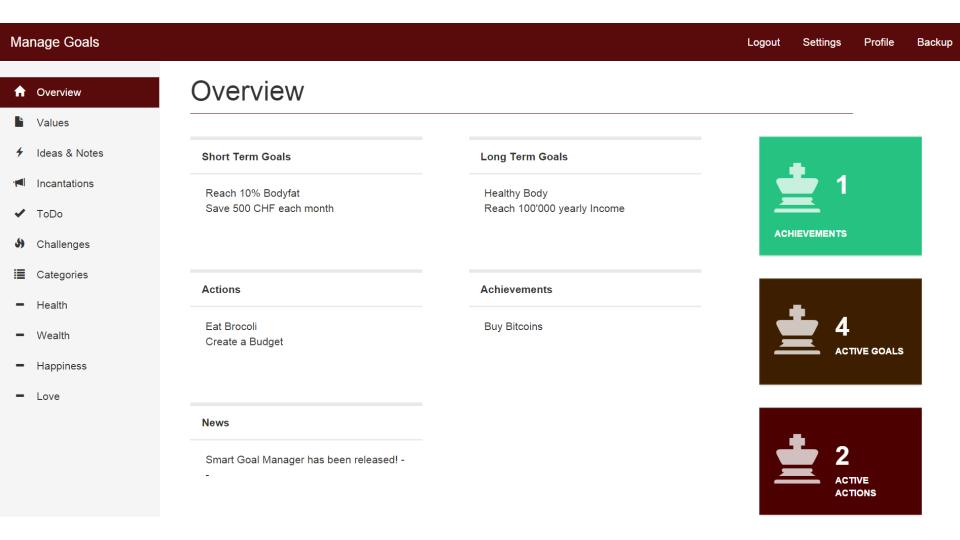
Task: Open the Health category
Action: point(80,305)
